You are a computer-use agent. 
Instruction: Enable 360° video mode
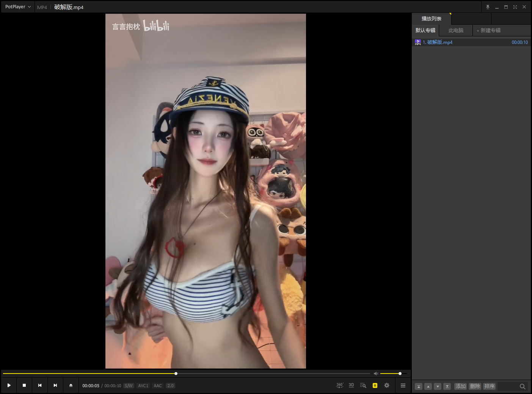(340, 385)
